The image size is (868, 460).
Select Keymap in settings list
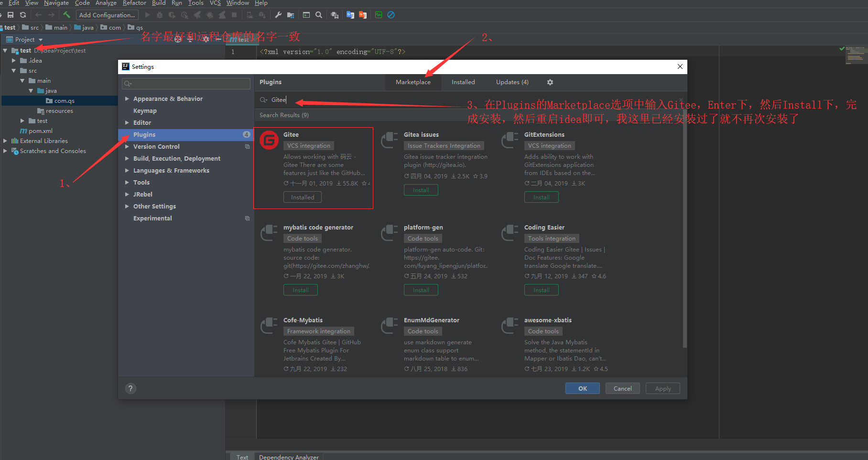click(145, 110)
